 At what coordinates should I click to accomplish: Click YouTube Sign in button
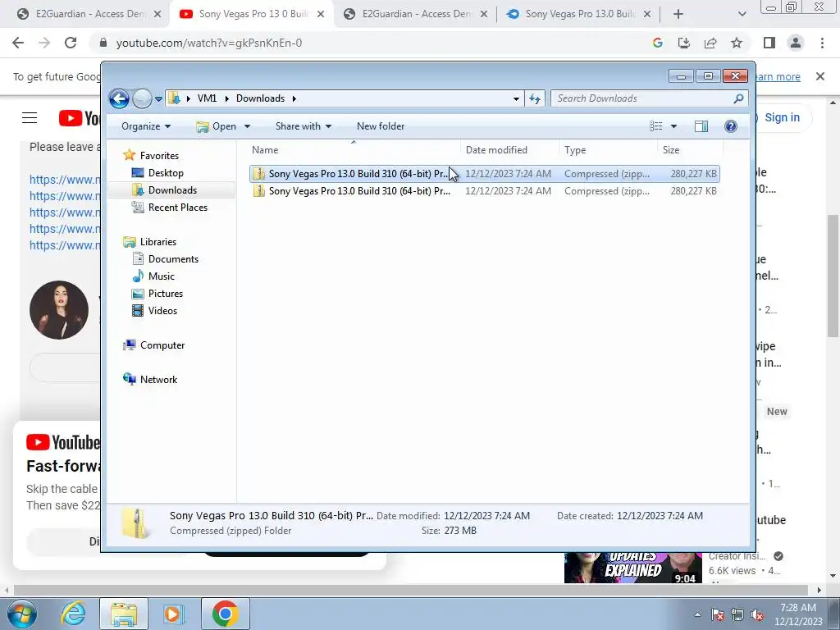(782, 117)
